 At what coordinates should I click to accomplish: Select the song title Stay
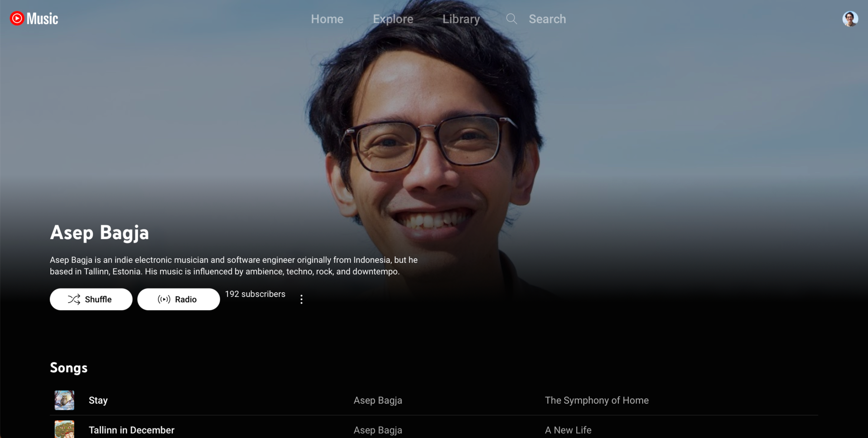pos(98,400)
